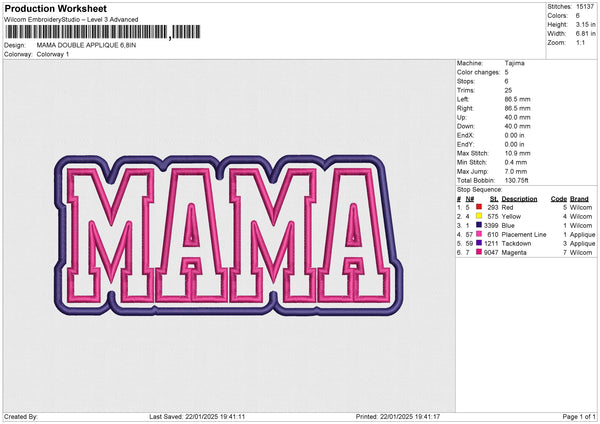This screenshot has height=424, width=600.
Task: Click 'Page 1 of 1' footer text
Action: [579, 416]
